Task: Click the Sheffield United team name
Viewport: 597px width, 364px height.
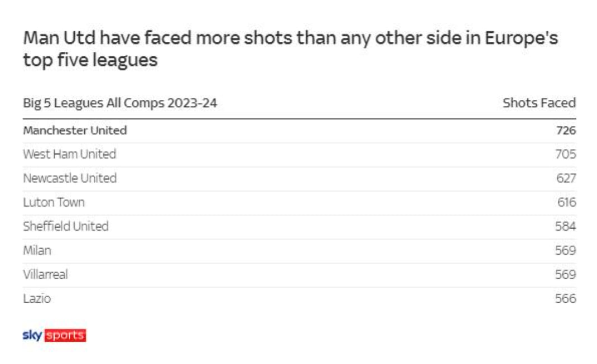Action: [x=66, y=226]
